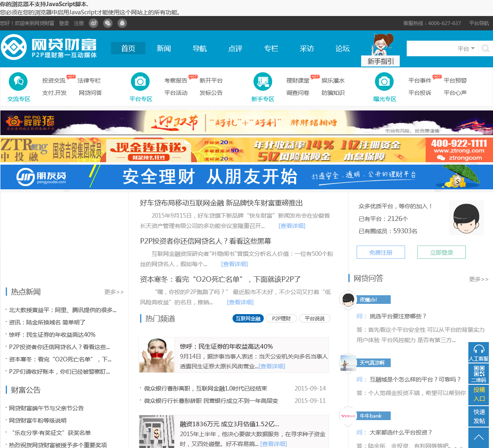Screen dimensions: 493x448
Task: Click user avatar of 夜阑zbl
Action: point(348,300)
